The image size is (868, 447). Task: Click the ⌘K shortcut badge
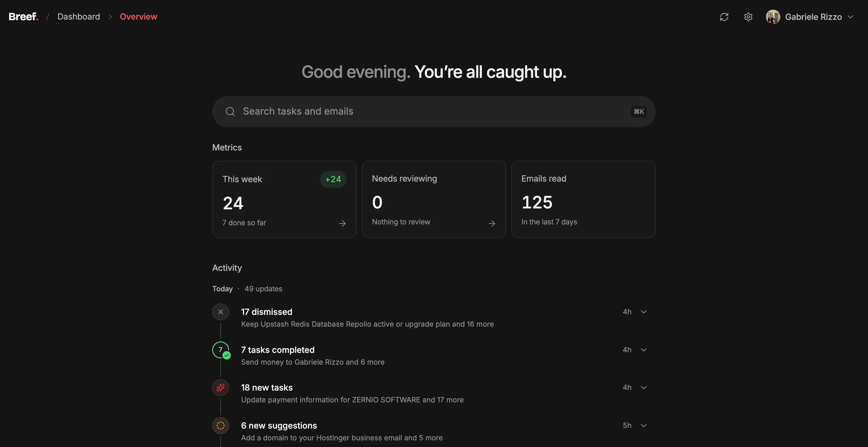[x=639, y=112]
